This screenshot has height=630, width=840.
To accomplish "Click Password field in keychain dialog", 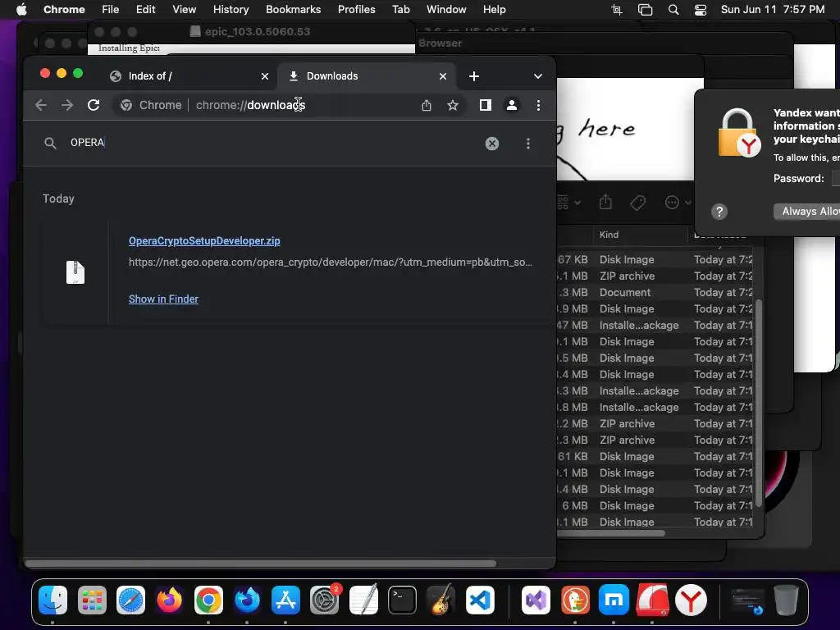I will point(836,178).
